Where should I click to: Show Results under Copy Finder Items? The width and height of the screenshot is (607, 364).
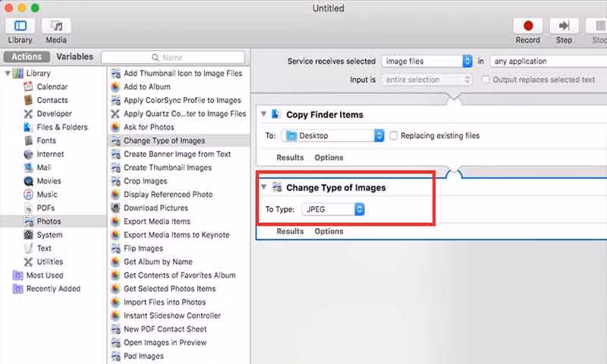(x=290, y=158)
